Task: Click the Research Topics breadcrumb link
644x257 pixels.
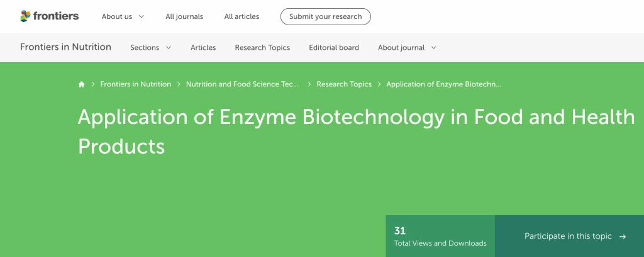Action: tap(344, 84)
